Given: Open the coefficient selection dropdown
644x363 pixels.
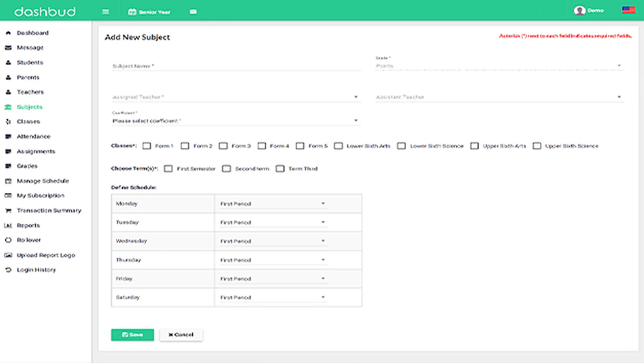Looking at the screenshot, I should [236, 120].
